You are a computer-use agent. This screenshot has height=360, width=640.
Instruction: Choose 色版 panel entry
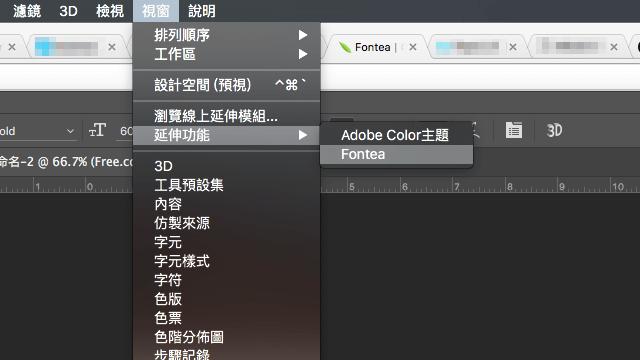click(x=227, y=299)
